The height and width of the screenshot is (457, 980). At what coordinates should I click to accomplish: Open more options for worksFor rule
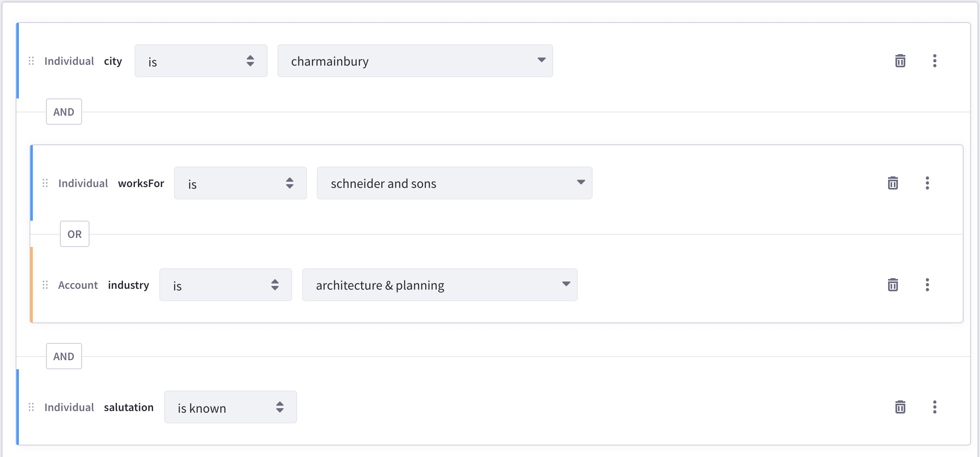[927, 183]
